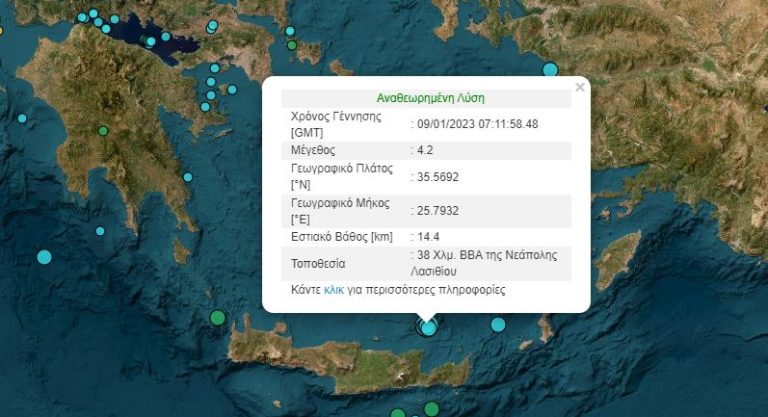Open the κλικ link for more information
The width and height of the screenshot is (768, 417).
click(334, 290)
